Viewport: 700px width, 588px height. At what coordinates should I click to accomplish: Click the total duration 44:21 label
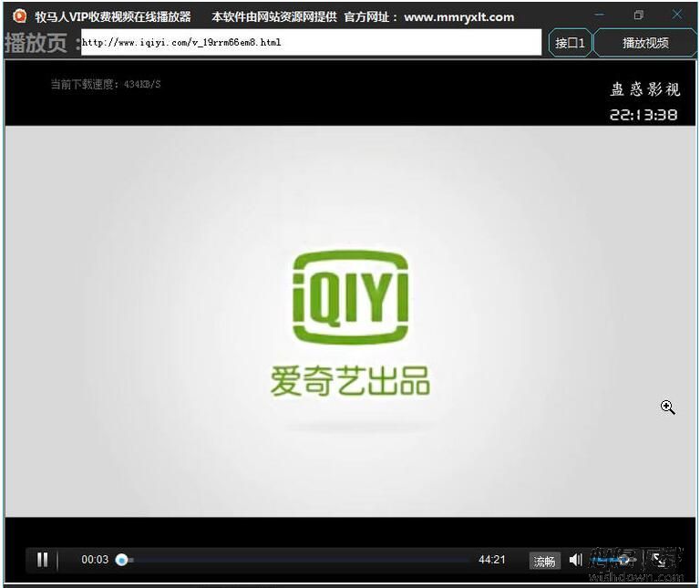point(491,560)
